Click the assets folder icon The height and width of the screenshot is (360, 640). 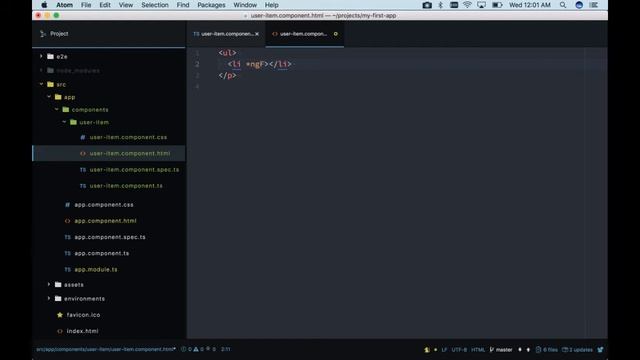coord(58,284)
